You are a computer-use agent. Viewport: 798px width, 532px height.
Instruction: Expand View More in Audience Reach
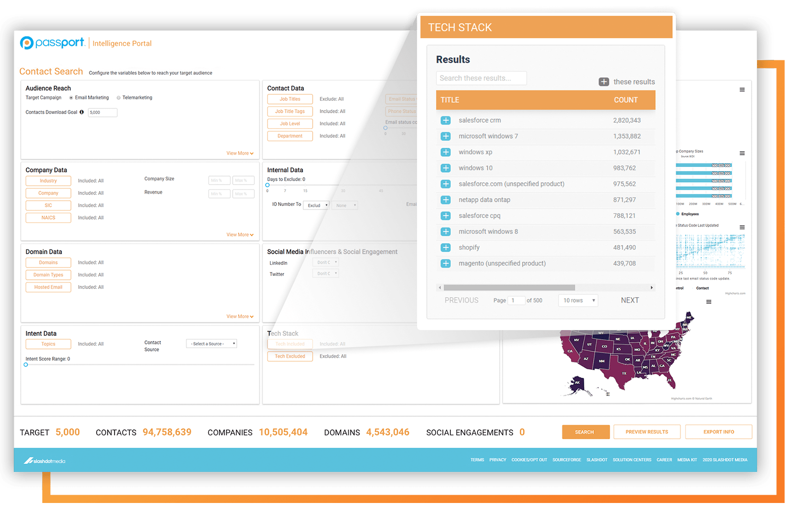[240, 153]
